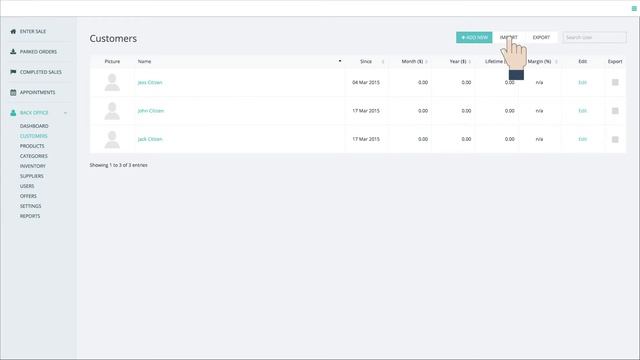The width and height of the screenshot is (640, 360).
Task: Open Completed Sales in the sidebar
Action: pos(41,72)
